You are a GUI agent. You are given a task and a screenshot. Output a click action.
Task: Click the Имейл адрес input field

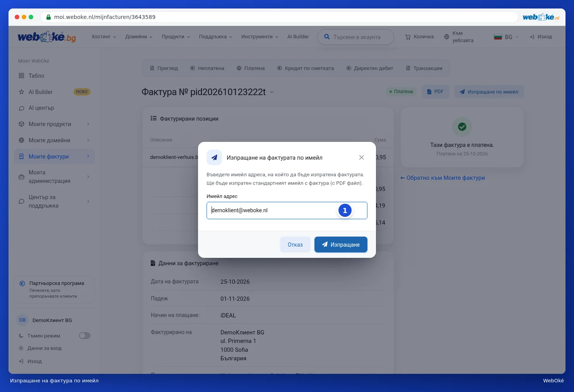[x=287, y=210]
